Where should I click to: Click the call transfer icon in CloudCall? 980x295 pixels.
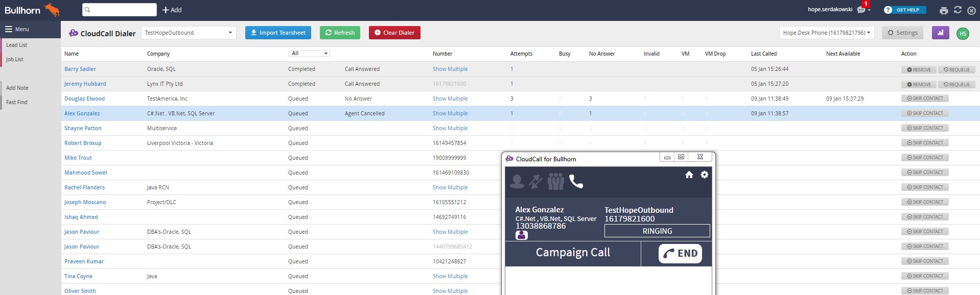535,182
